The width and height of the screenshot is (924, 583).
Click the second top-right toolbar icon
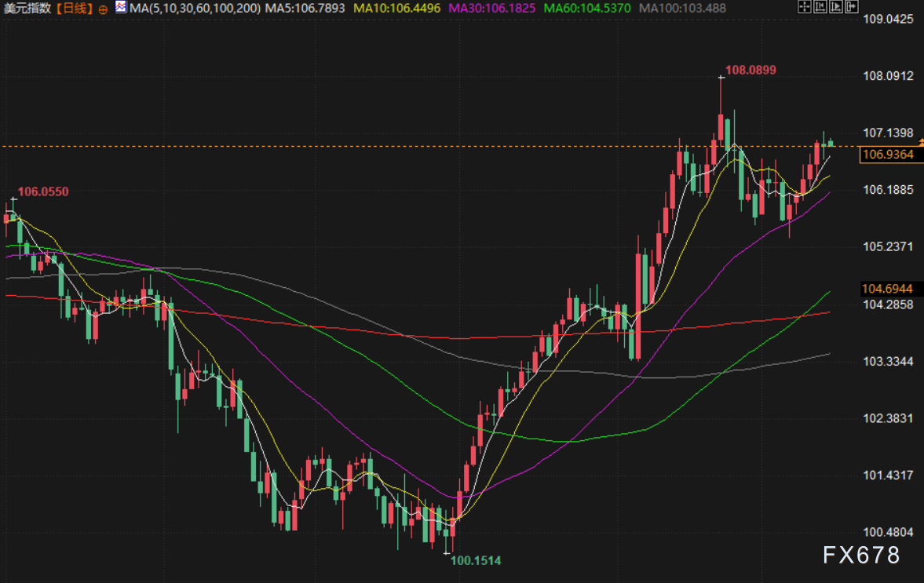820,8
